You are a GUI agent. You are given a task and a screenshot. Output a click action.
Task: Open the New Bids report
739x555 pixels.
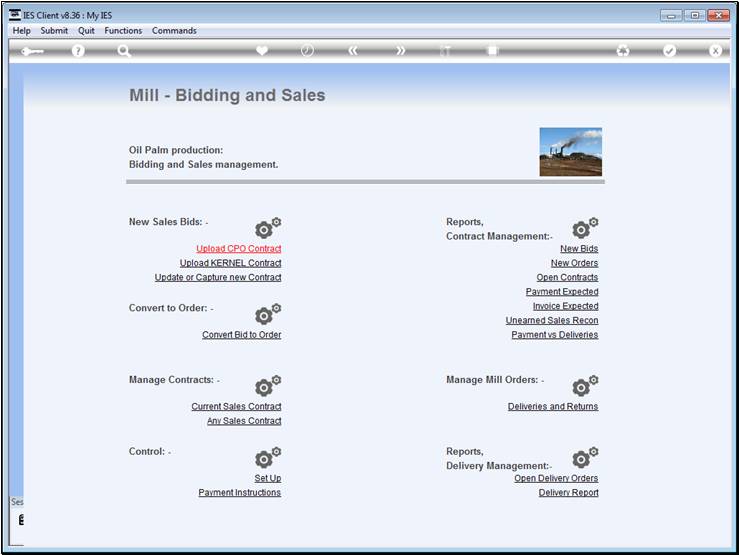[579, 249]
